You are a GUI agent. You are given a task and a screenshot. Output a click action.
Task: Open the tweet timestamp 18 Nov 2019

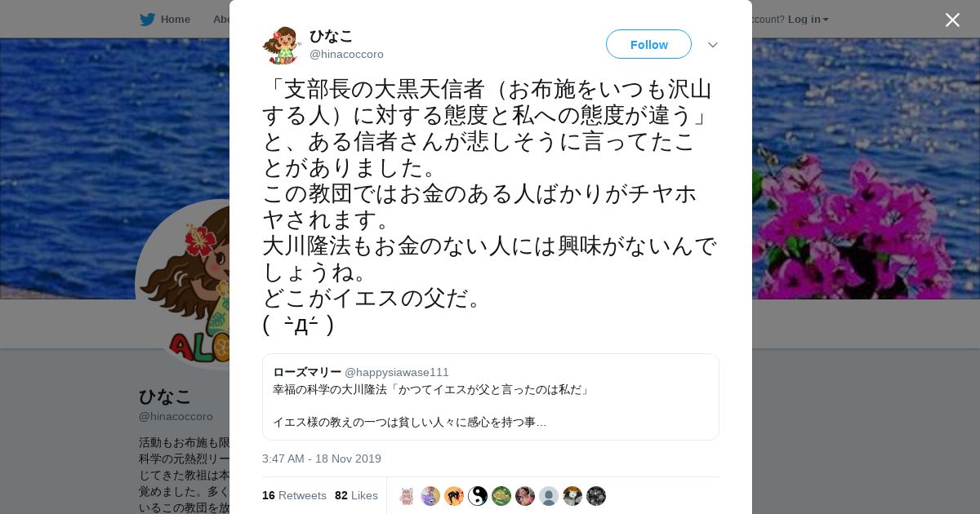[x=322, y=459]
